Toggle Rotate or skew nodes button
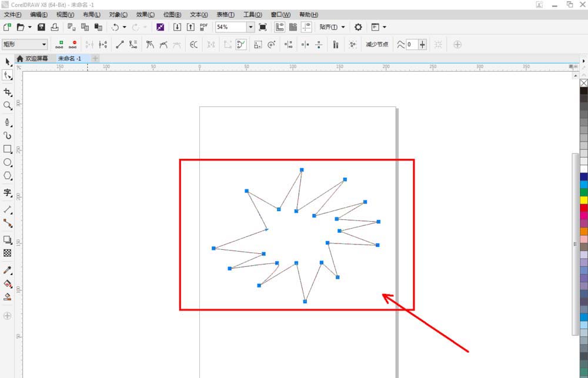The image size is (588, 378). pyautogui.click(x=272, y=45)
